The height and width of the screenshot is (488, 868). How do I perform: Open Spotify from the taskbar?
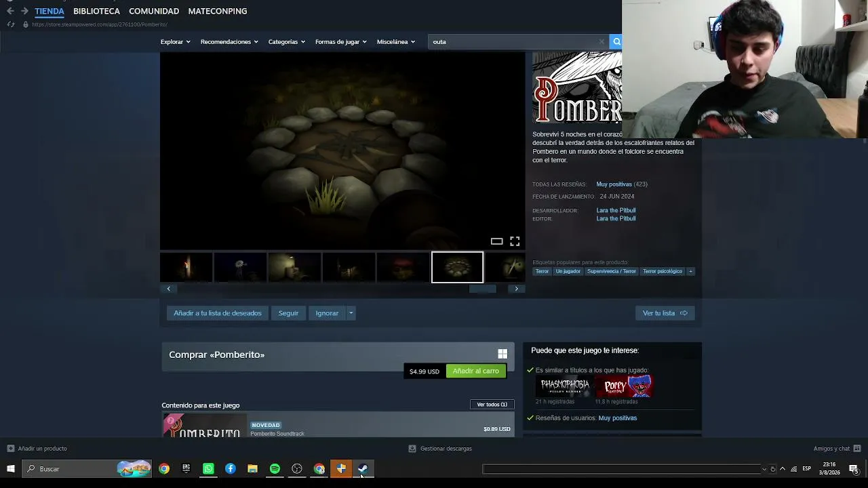pos(275,469)
